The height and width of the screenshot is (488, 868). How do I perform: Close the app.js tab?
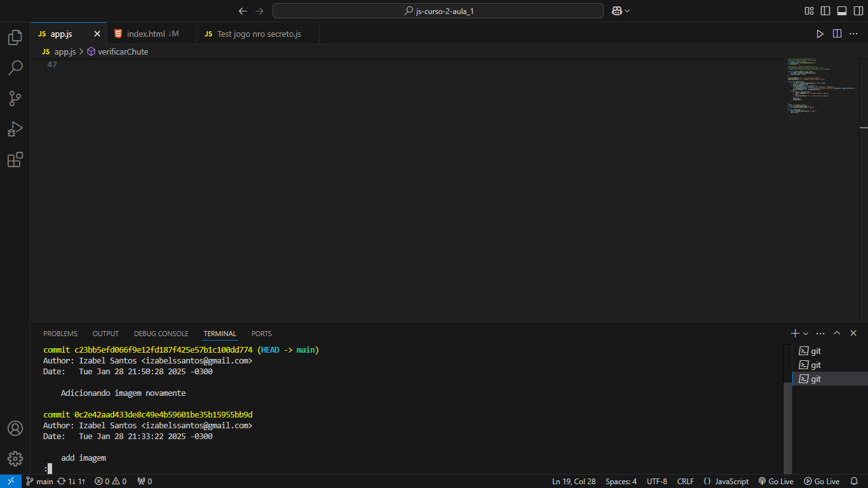[x=97, y=34]
